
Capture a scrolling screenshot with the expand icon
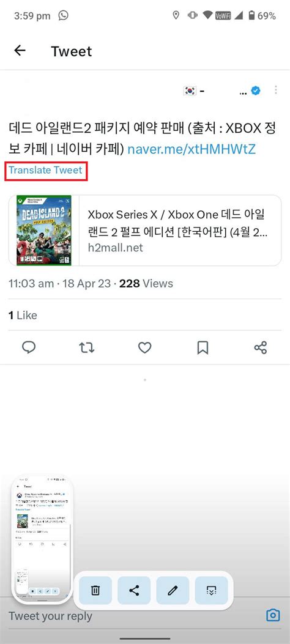coord(211,591)
